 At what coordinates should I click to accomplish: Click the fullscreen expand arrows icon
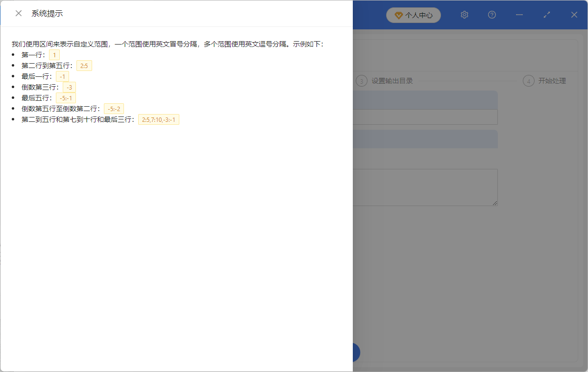[x=546, y=15]
